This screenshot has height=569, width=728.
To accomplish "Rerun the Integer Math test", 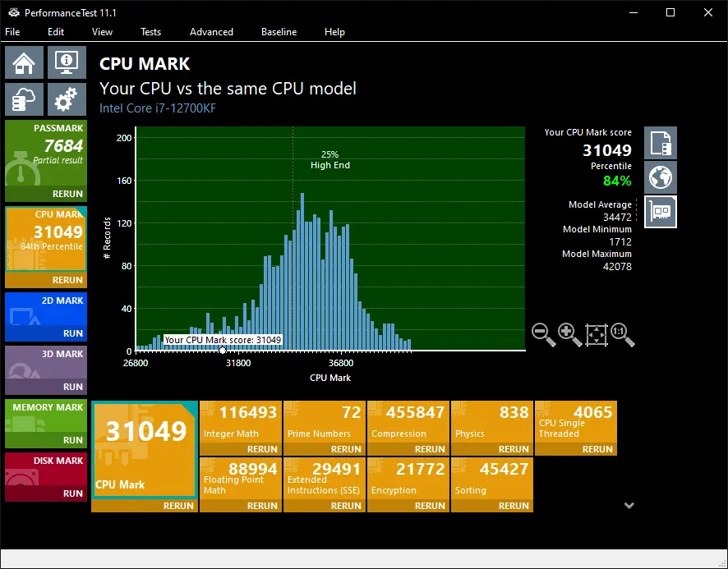I will (262, 449).
